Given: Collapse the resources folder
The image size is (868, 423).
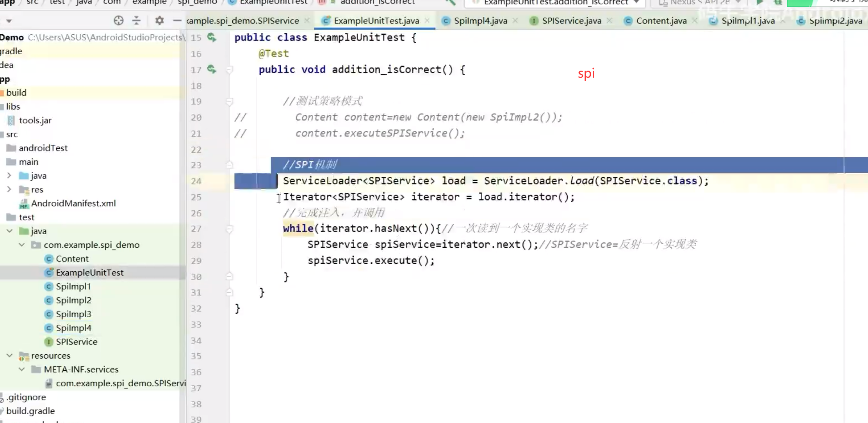Looking at the screenshot, I should pos(9,355).
